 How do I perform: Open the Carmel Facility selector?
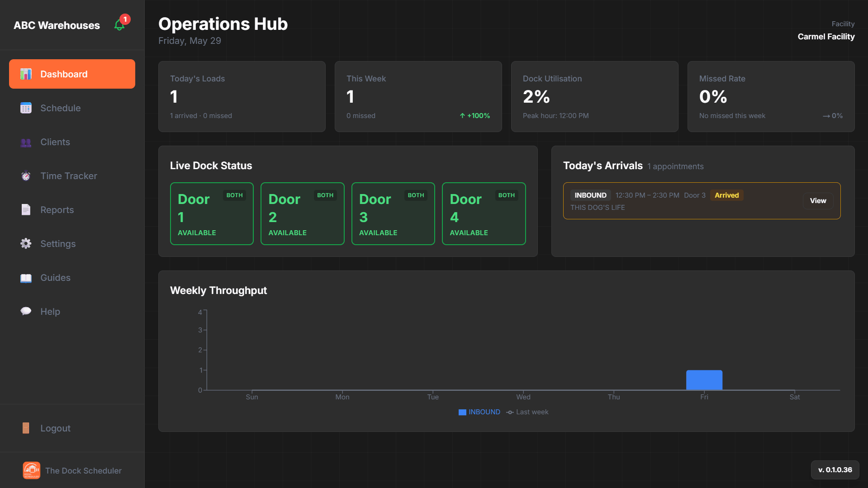tap(826, 37)
